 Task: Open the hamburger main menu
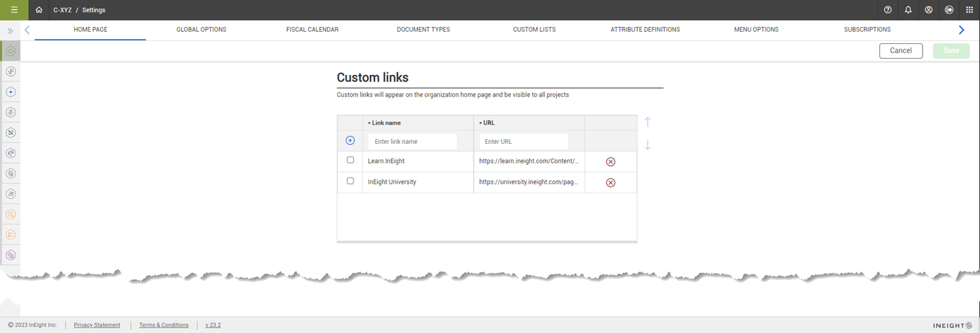pos(14,10)
